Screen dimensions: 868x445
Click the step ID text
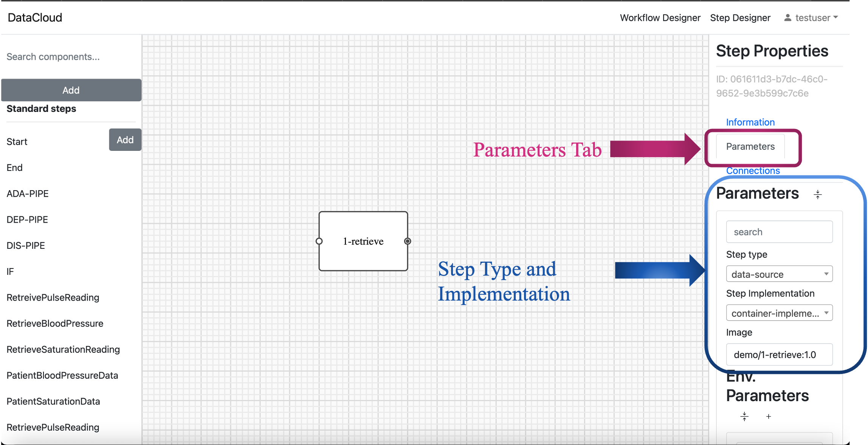click(772, 86)
